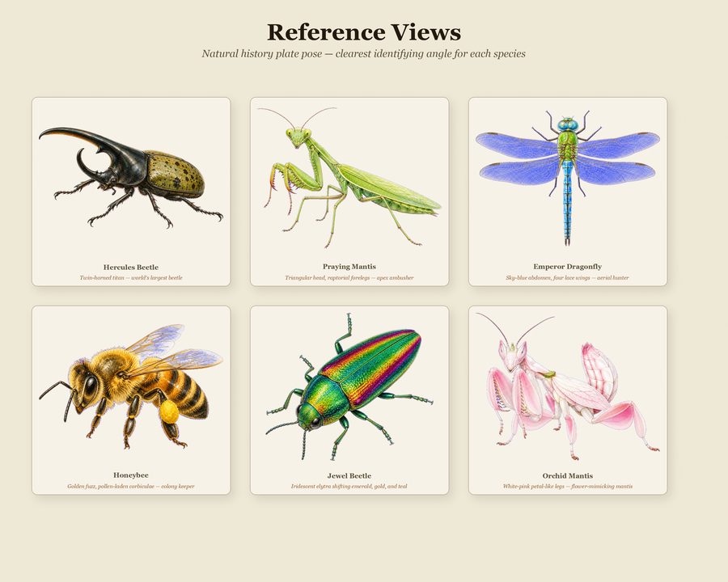Click the 'Emperor Dragonfly' caption title
This screenshot has height=582, width=728.
(567, 267)
